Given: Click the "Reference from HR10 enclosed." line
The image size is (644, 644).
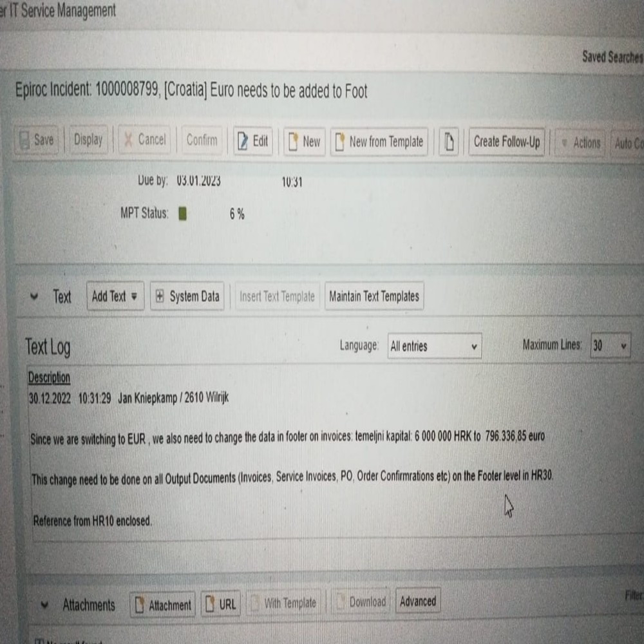Looking at the screenshot, I should tap(92, 521).
